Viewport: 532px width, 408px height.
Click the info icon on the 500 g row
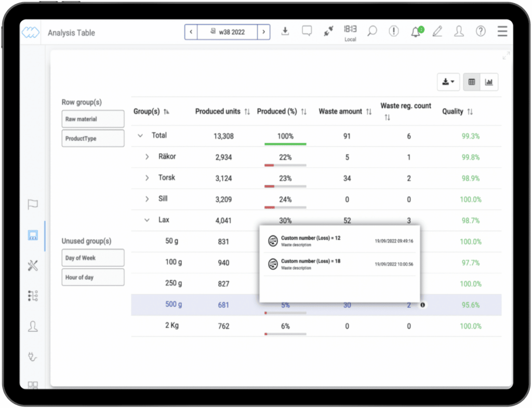[422, 305]
